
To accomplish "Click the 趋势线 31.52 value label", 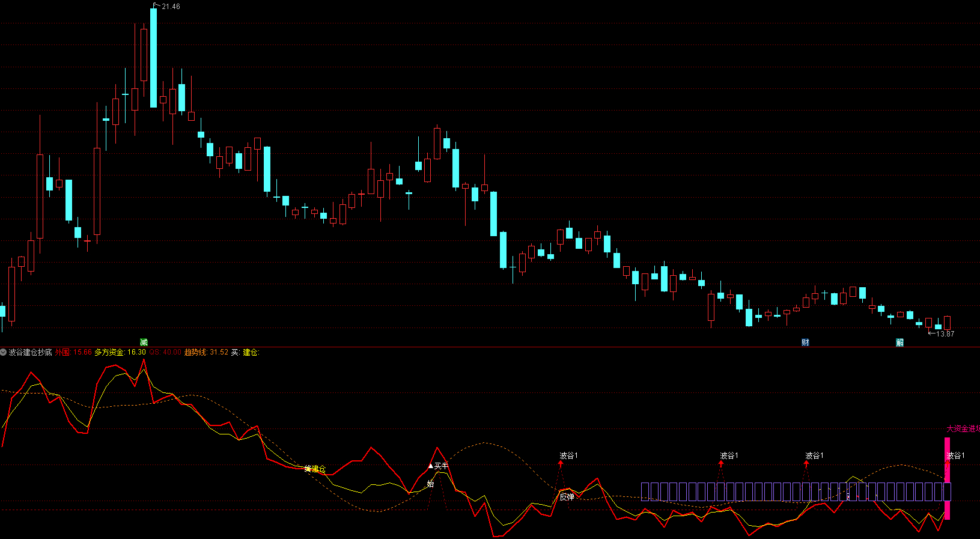I will (x=206, y=352).
